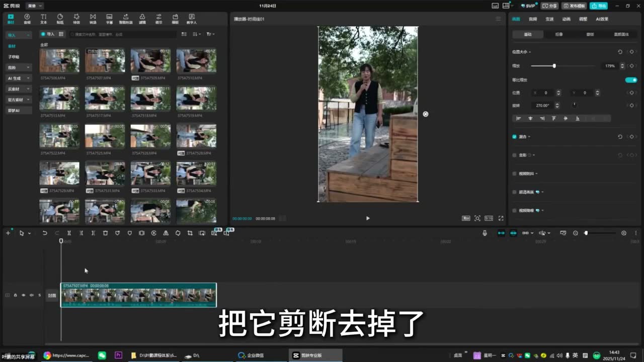644x362 pixels.
Task: Click the 封面 (Cover) button on timeline track
Action: click(52, 296)
